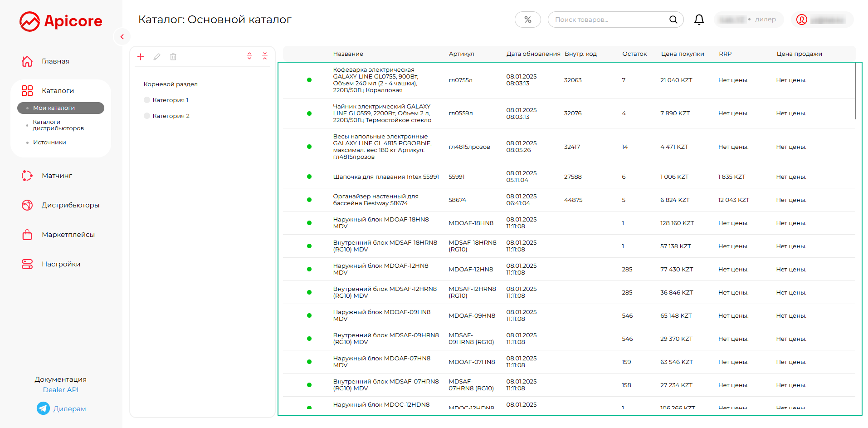Open notifications bell icon
The height and width of the screenshot is (428, 868).
coord(699,20)
